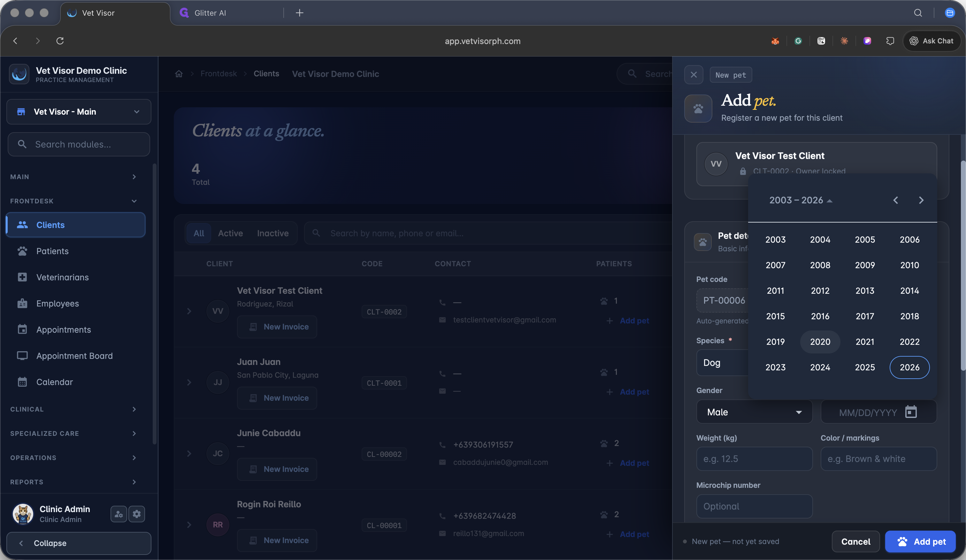Expand the OPERATIONS sidebar section
This screenshot has width=966, height=560.
pyautogui.click(x=73, y=458)
